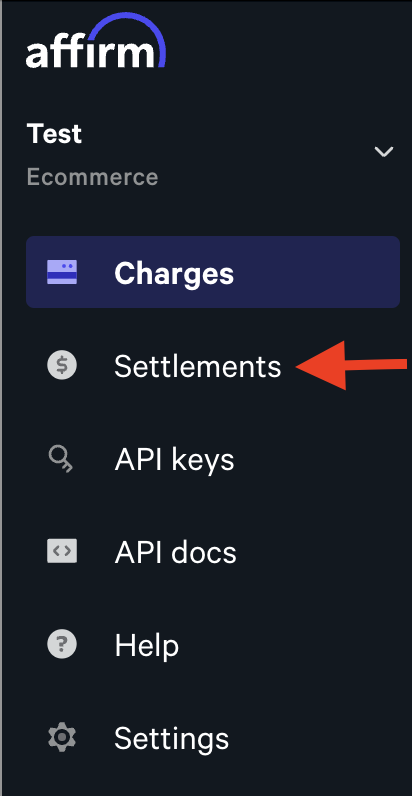Select the API keys key icon

point(60,459)
